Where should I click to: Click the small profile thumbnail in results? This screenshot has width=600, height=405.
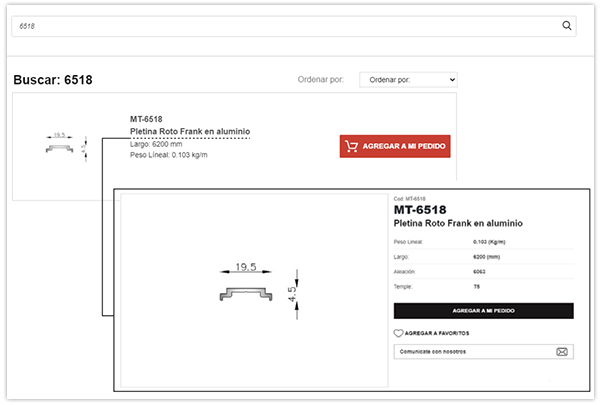[62, 146]
